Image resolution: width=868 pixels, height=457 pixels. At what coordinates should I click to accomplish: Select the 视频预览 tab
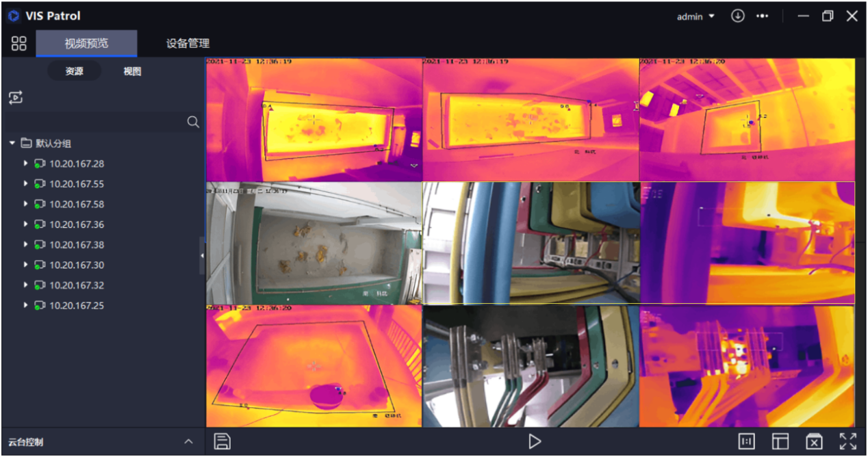click(x=86, y=44)
